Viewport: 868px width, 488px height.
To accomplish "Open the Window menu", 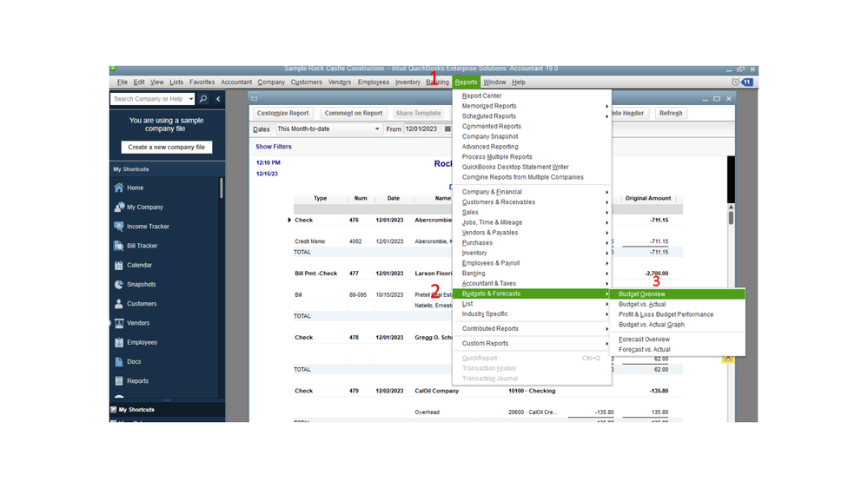I will (x=494, y=82).
